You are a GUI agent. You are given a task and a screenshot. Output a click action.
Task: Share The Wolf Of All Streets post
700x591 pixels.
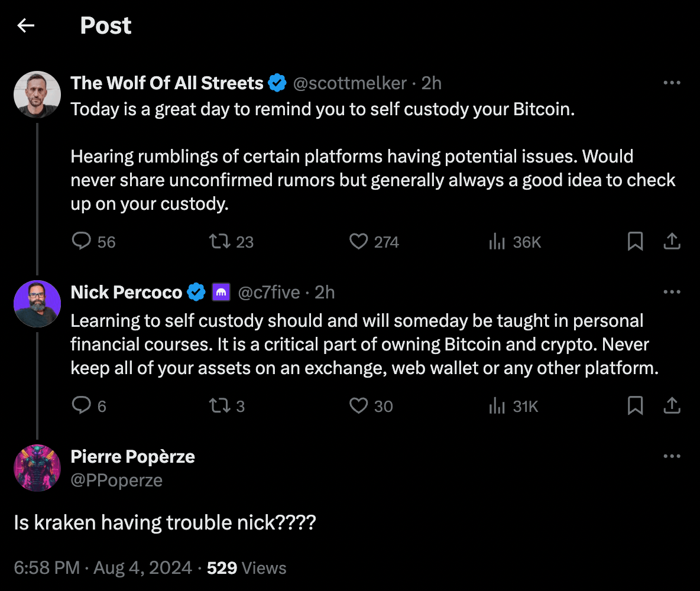click(x=672, y=242)
